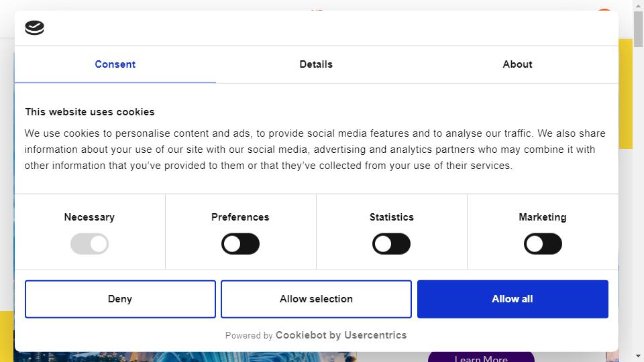Click the scrollbar down arrow

pos(638,356)
